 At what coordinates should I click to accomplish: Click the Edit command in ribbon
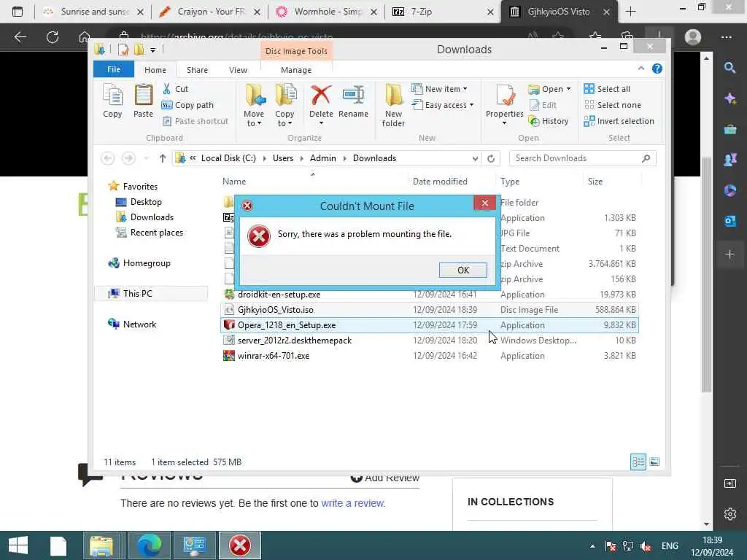coord(543,105)
